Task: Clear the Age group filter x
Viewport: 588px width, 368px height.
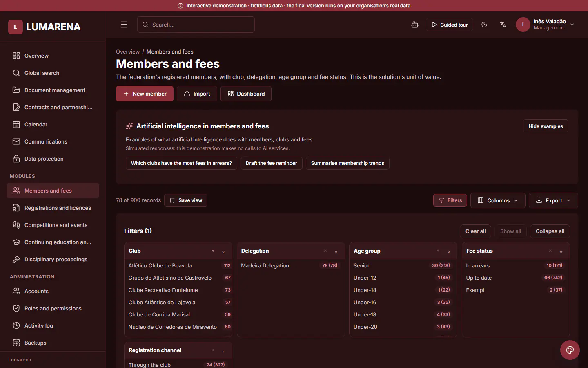Action: [x=438, y=251]
